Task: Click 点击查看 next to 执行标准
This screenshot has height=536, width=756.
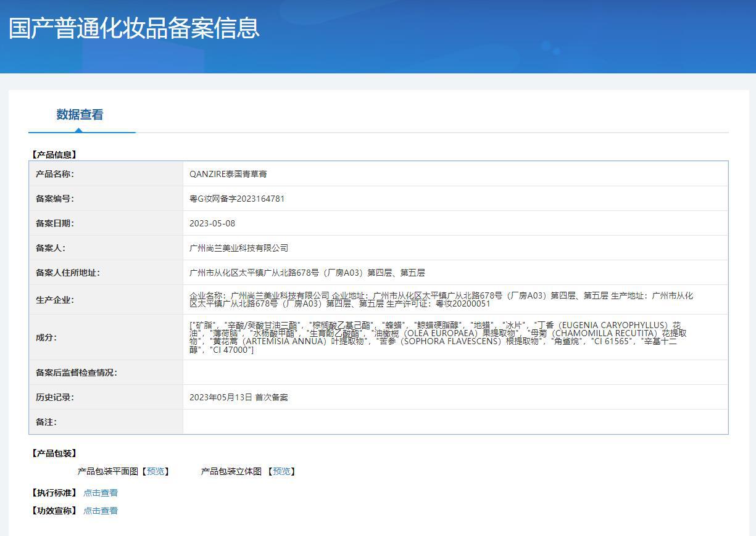Action: (x=101, y=493)
